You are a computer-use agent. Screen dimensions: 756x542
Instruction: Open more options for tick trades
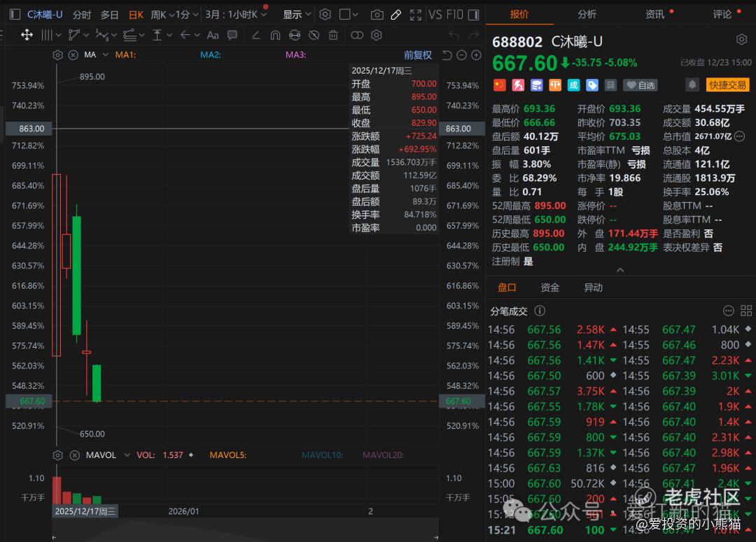point(729,311)
